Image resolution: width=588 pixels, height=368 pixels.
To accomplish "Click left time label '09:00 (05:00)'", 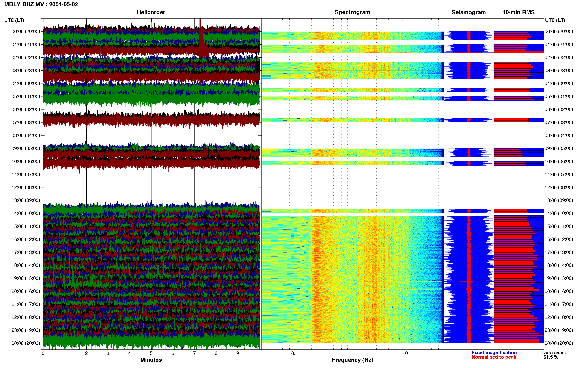I will 26,148.
